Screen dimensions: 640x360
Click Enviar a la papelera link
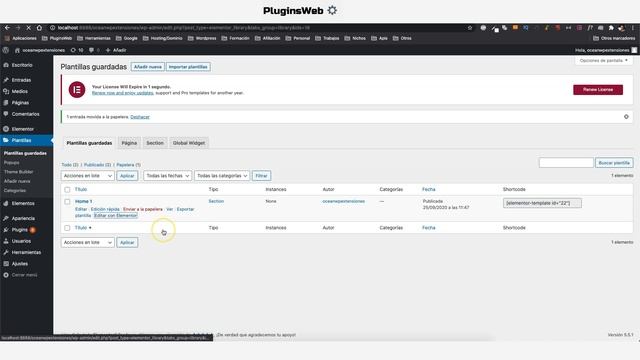coord(143,209)
